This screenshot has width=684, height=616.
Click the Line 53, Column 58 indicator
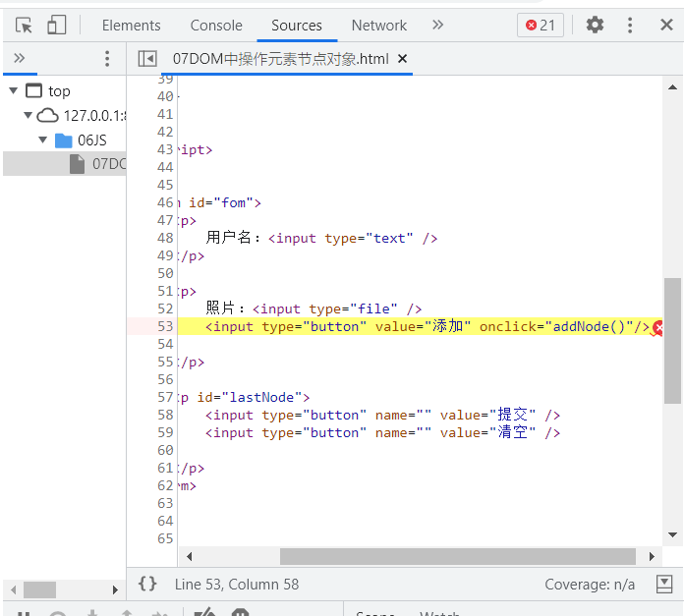point(237,585)
